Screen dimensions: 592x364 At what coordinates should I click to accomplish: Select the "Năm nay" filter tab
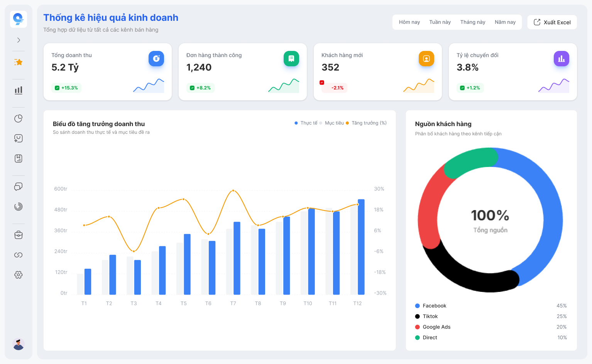tap(505, 22)
